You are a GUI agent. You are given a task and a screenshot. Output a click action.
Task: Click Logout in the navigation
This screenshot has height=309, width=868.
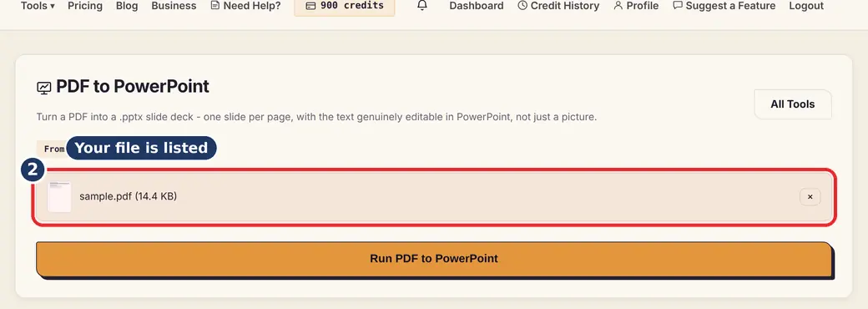pos(806,6)
